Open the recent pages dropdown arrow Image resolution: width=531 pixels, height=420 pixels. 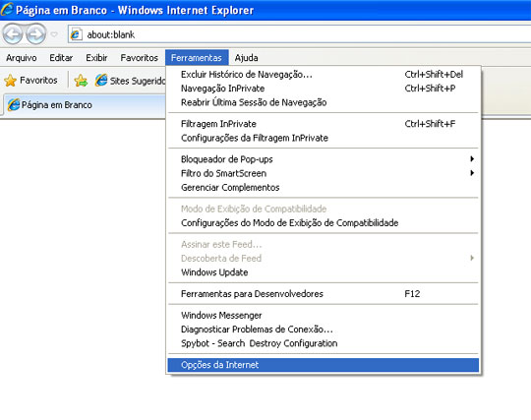tap(54, 34)
